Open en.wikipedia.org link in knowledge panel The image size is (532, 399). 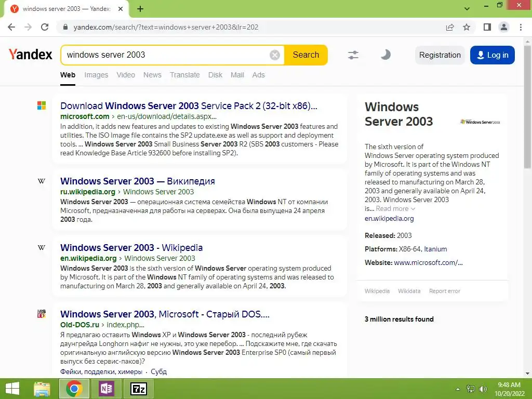click(389, 219)
